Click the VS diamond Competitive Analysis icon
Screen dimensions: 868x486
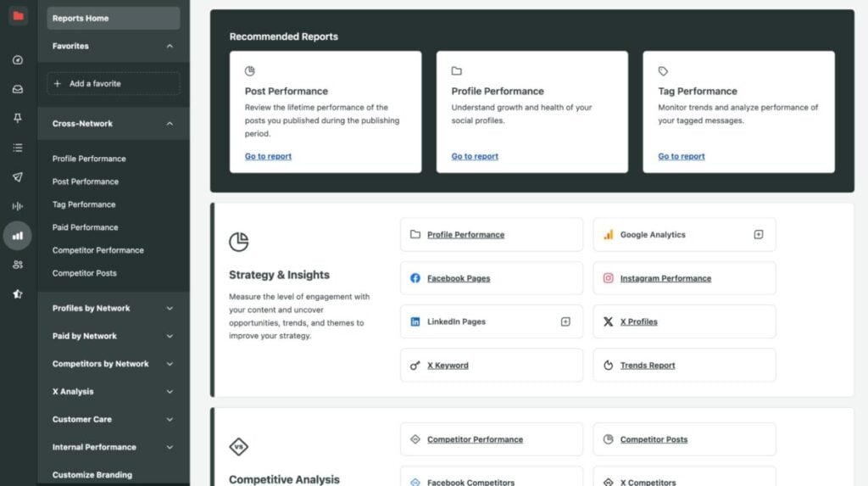coord(238,447)
